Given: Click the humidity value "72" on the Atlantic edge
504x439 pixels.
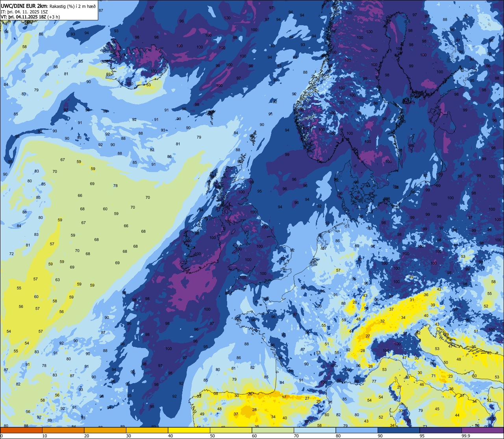Looking at the screenshot, I should [11, 254].
